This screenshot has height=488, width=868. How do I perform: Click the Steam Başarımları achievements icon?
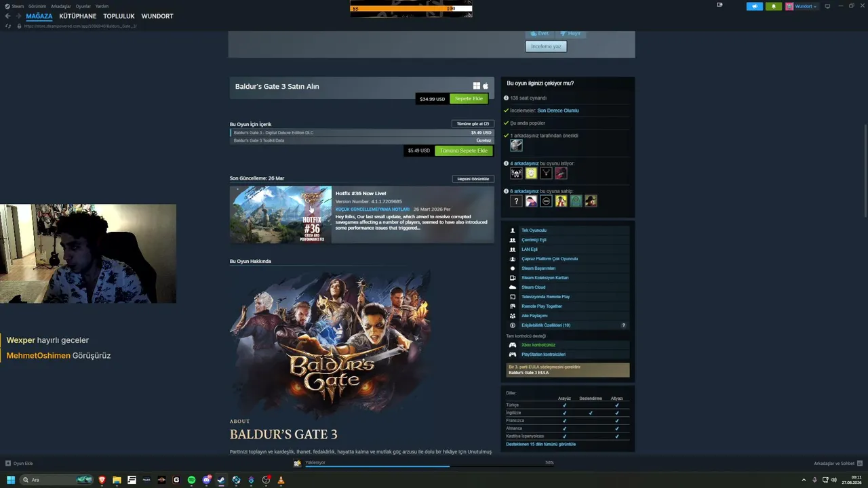(513, 268)
